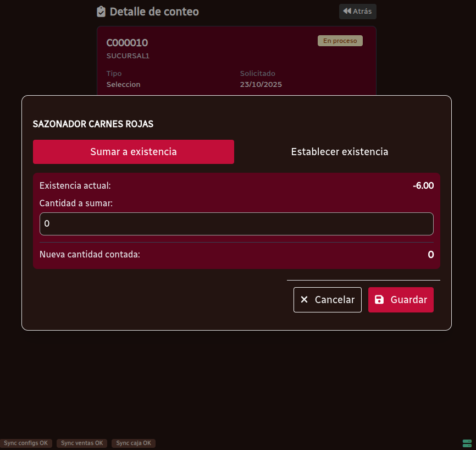Click the green server status icon

click(467, 443)
